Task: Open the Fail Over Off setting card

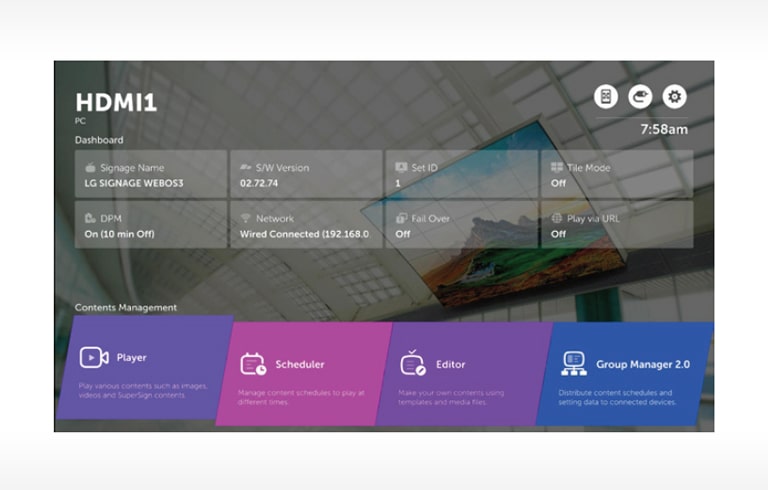Action: (461, 225)
